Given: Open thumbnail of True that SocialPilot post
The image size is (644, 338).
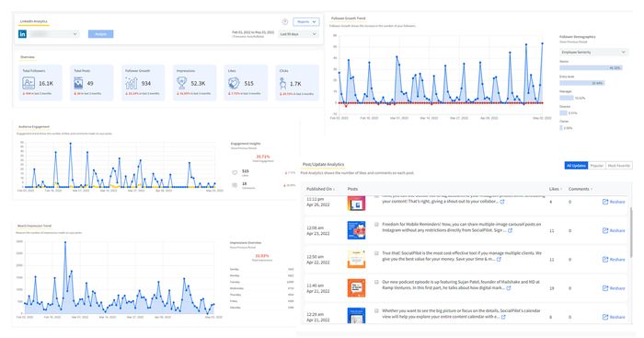Looking at the screenshot, I should click(356, 259).
